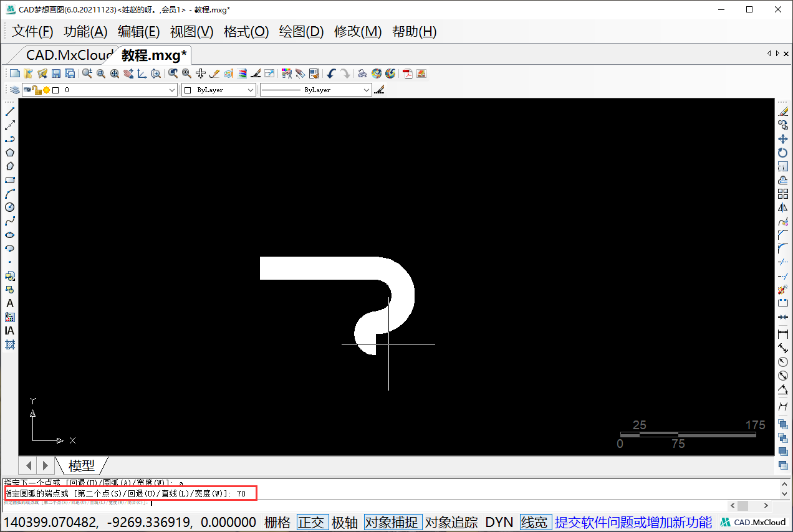Open the 文件(F) menu
793x532 pixels.
33,32
